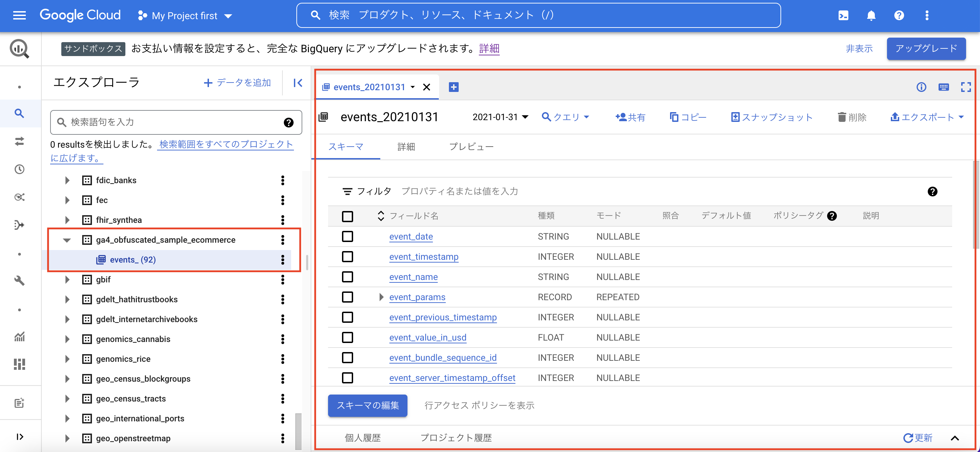Select the SQL workspace magnifier sidebar icon
The height and width of the screenshot is (452, 980).
click(x=20, y=113)
